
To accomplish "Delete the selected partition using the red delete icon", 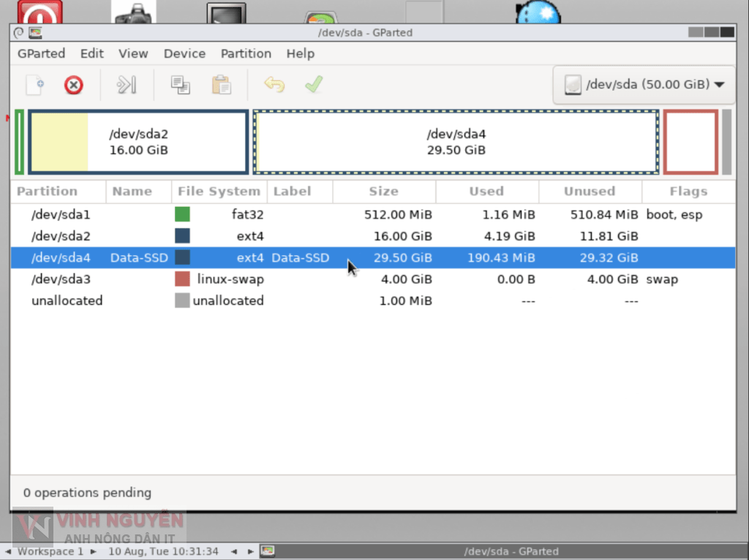I will pyautogui.click(x=73, y=85).
